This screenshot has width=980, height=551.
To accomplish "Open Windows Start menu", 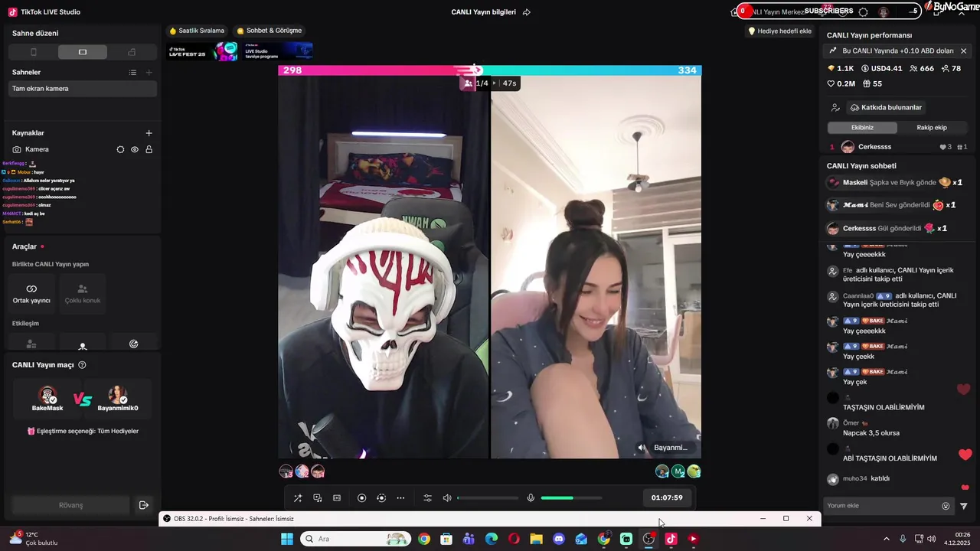I will point(287,539).
